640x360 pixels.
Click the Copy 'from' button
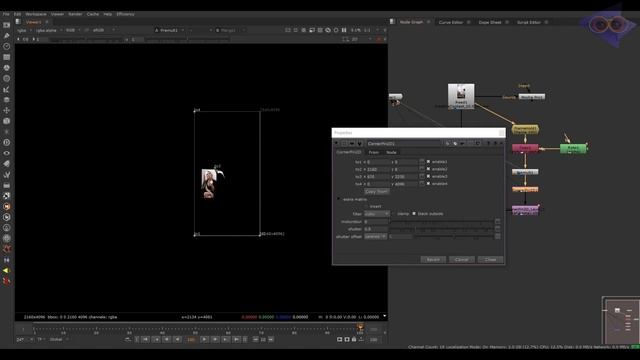click(x=376, y=191)
